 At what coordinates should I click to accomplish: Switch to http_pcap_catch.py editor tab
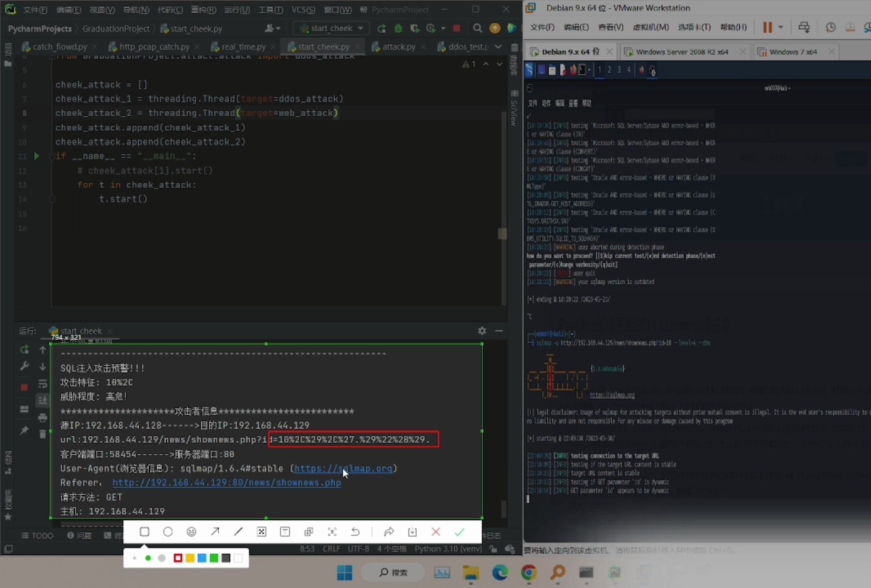[x=154, y=47]
